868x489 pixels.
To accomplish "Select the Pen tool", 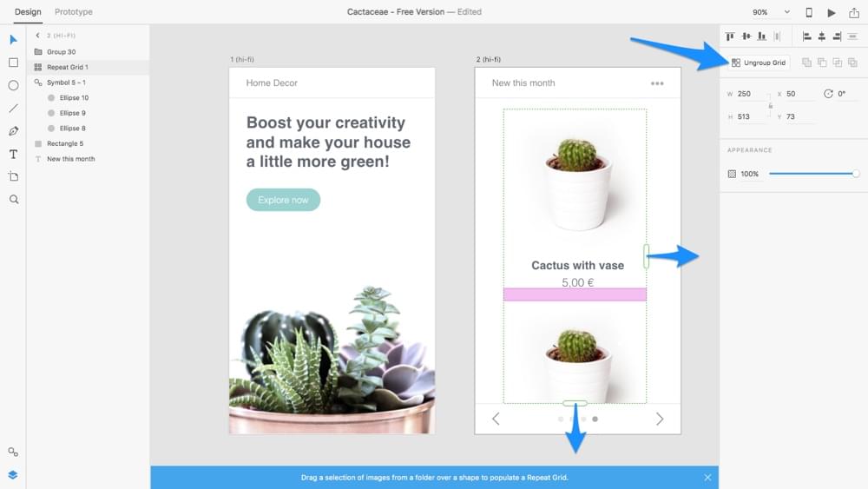I will [x=13, y=131].
